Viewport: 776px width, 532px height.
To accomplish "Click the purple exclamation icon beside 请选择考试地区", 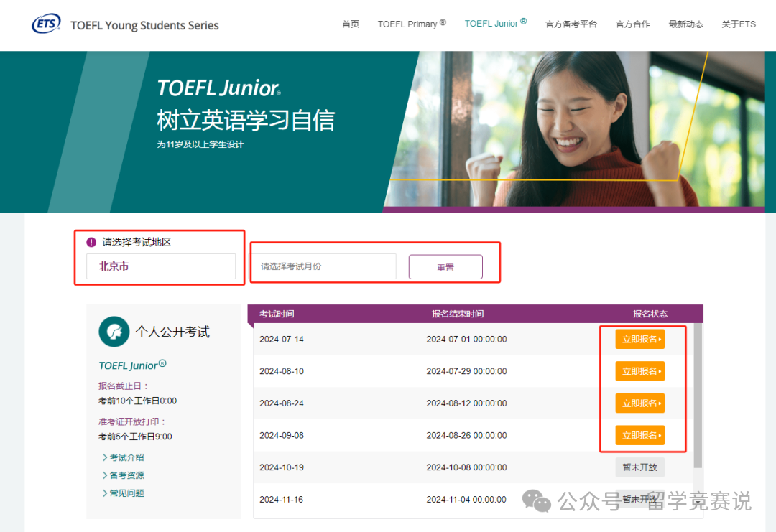I will (x=91, y=242).
